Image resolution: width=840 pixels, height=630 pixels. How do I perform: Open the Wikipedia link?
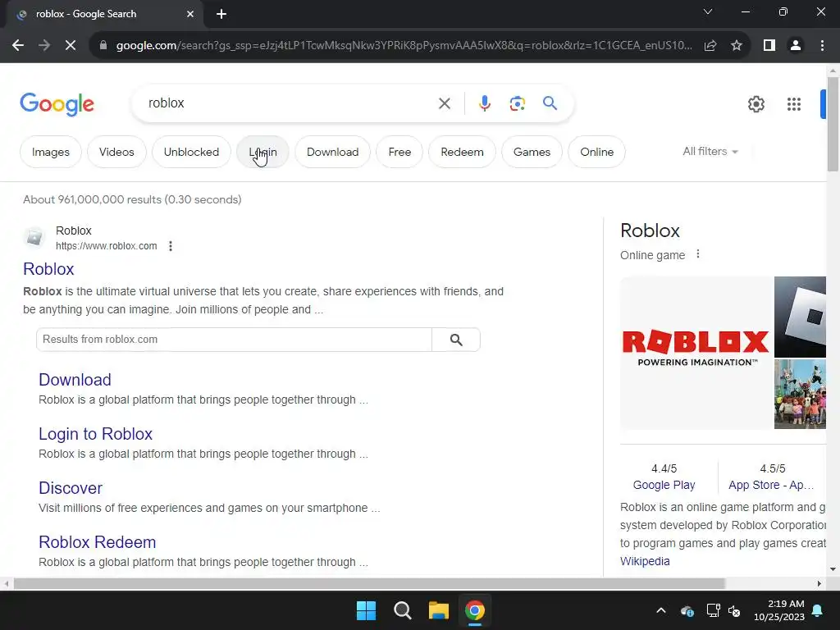[645, 561]
